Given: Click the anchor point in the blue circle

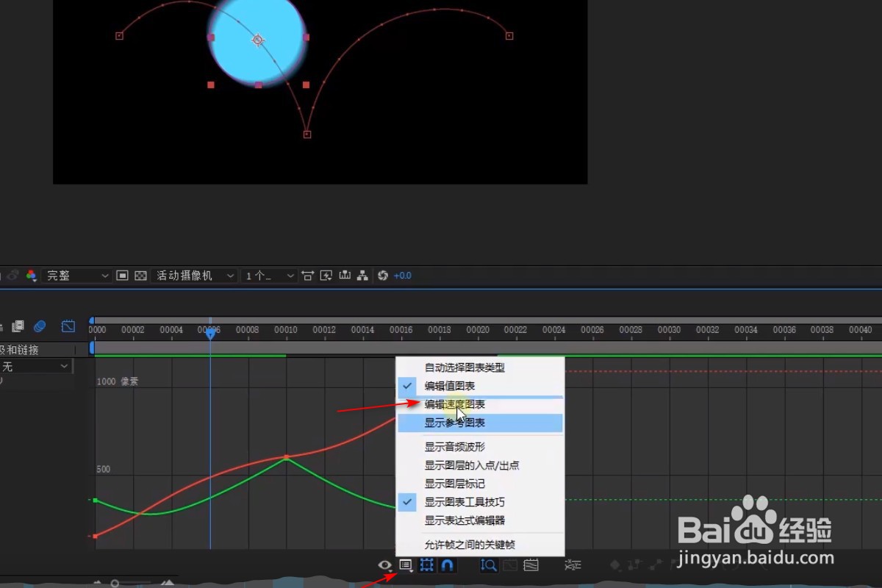Looking at the screenshot, I should (258, 40).
